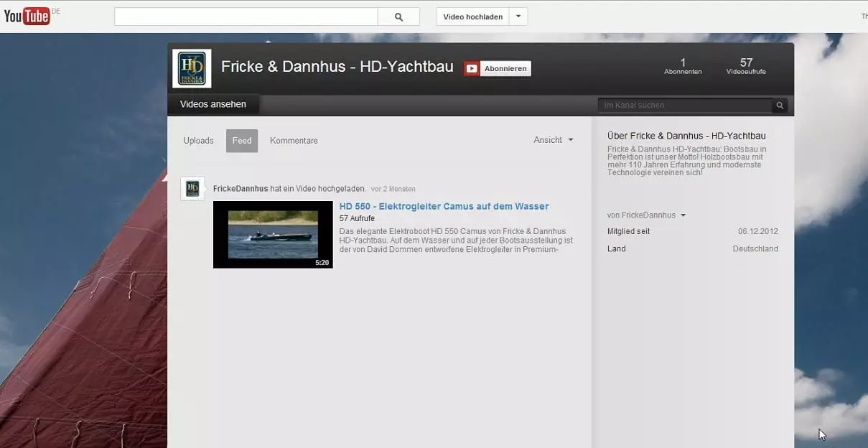
Task: Select the Feed tab
Action: (x=242, y=141)
